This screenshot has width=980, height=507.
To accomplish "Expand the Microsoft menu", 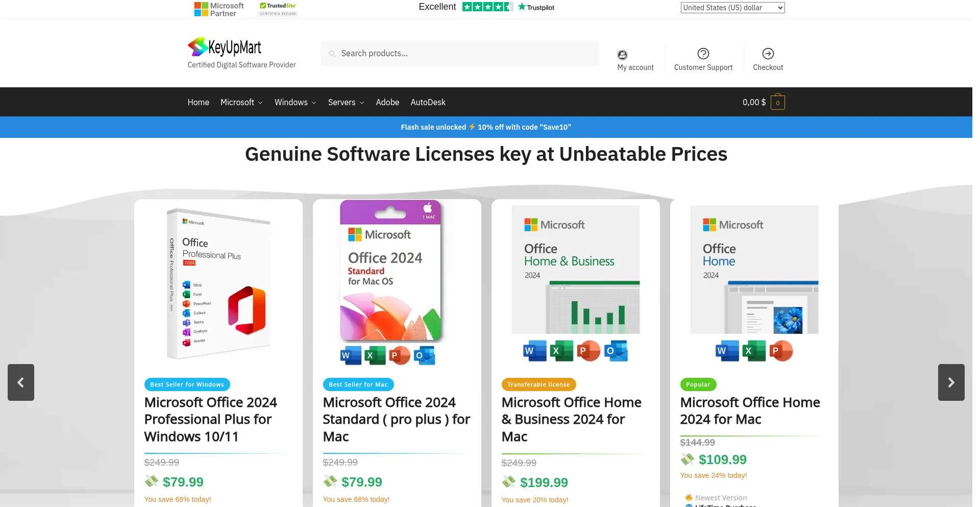I will 241,102.
